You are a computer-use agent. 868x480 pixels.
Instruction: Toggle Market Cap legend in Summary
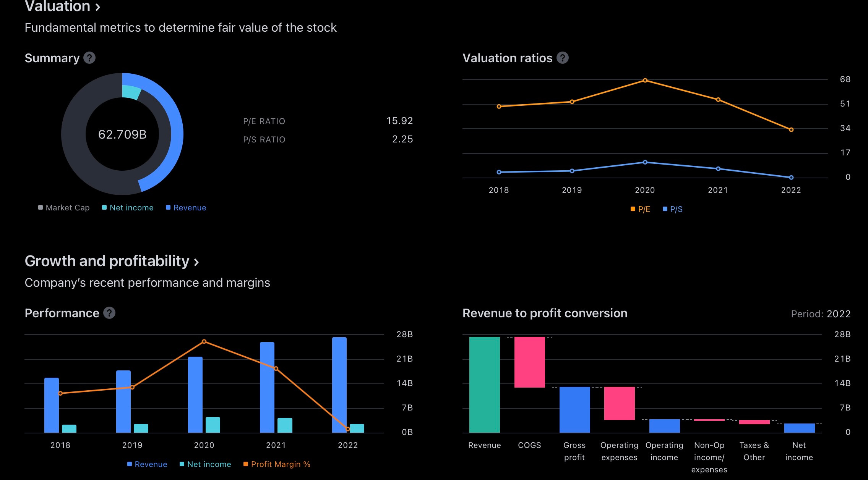tap(64, 208)
